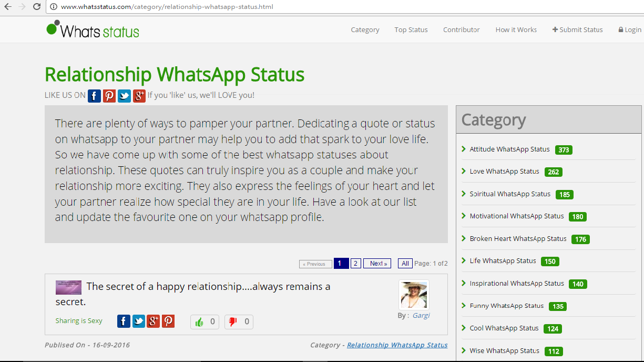Image resolution: width=644 pixels, height=362 pixels.
Task: Click the Next pagination button
Action: tap(377, 264)
